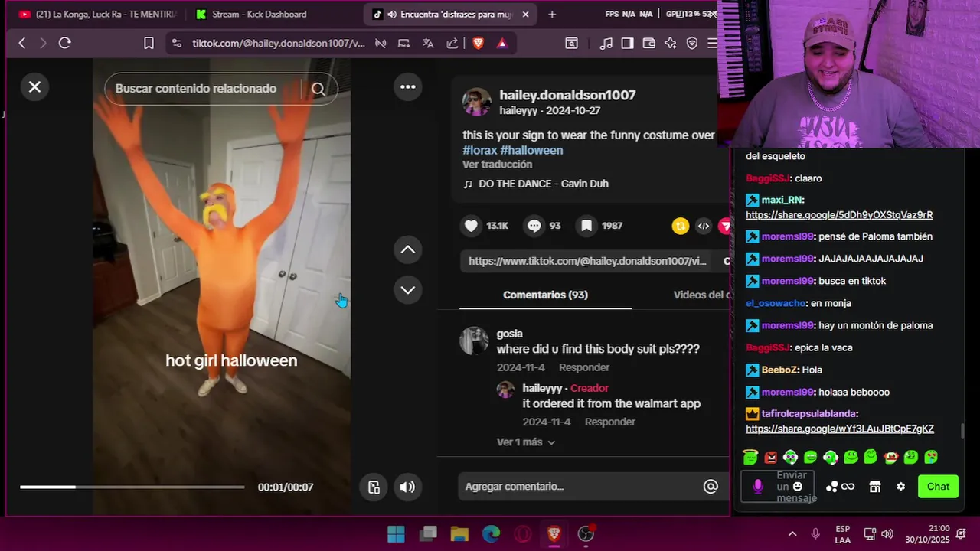The image size is (980, 551).
Task: Click the @ mention icon in comment box
Action: [x=710, y=487]
